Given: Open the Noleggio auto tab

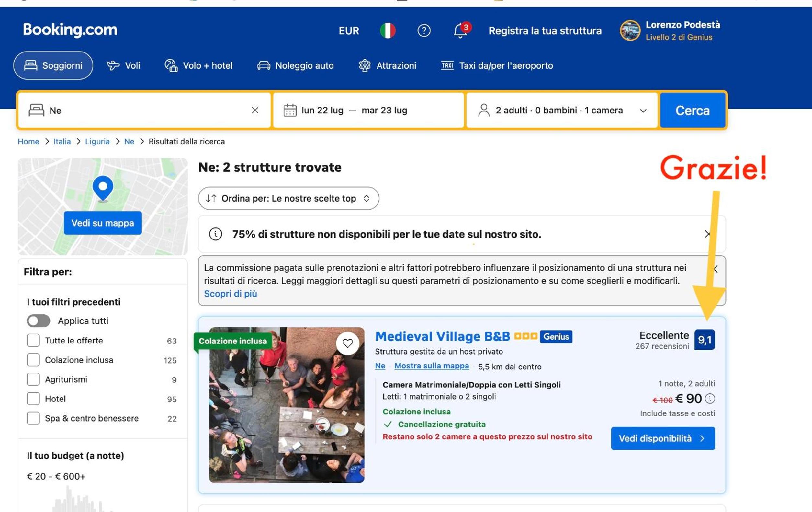Looking at the screenshot, I should point(295,65).
